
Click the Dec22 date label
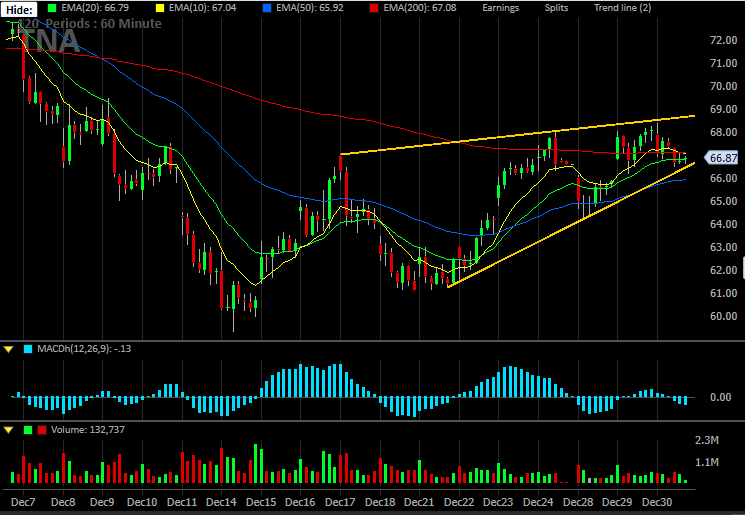tap(459, 502)
